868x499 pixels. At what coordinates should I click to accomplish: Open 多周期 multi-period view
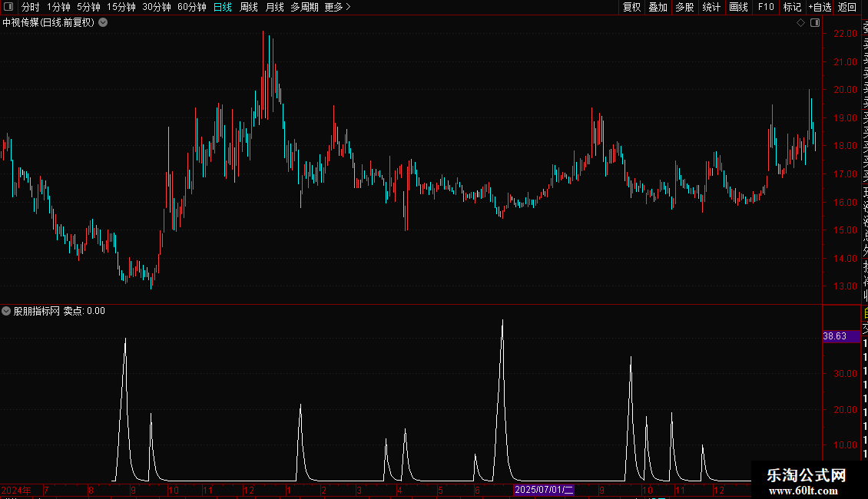[304, 7]
